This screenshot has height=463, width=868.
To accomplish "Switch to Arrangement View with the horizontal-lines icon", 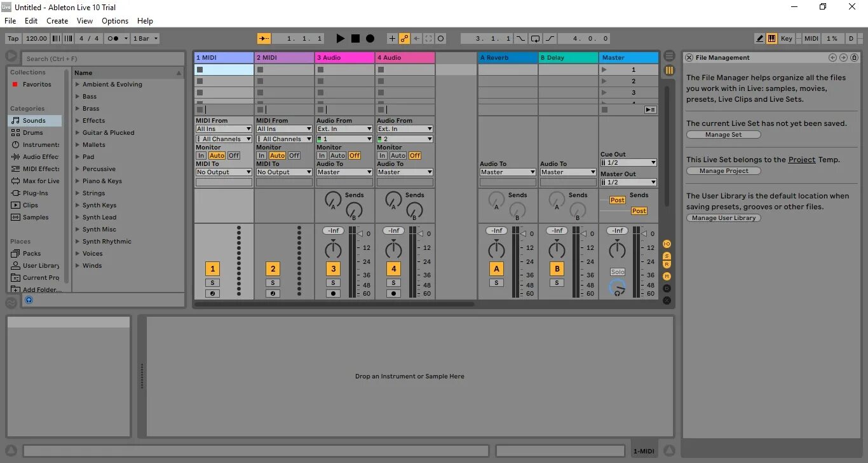I will point(669,56).
